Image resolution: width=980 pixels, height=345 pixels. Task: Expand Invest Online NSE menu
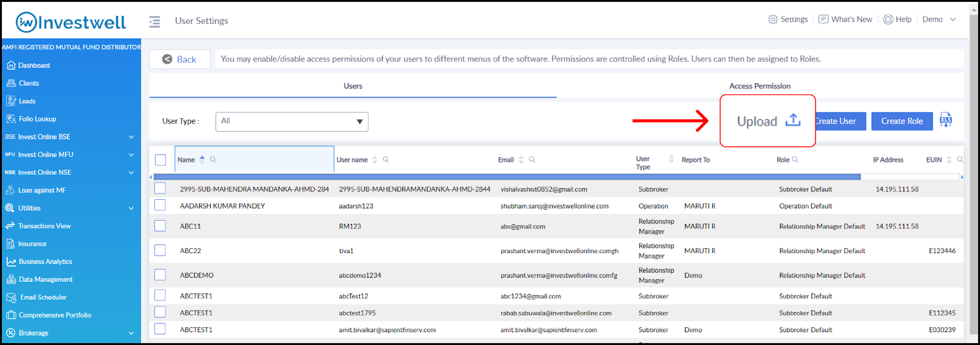(131, 172)
